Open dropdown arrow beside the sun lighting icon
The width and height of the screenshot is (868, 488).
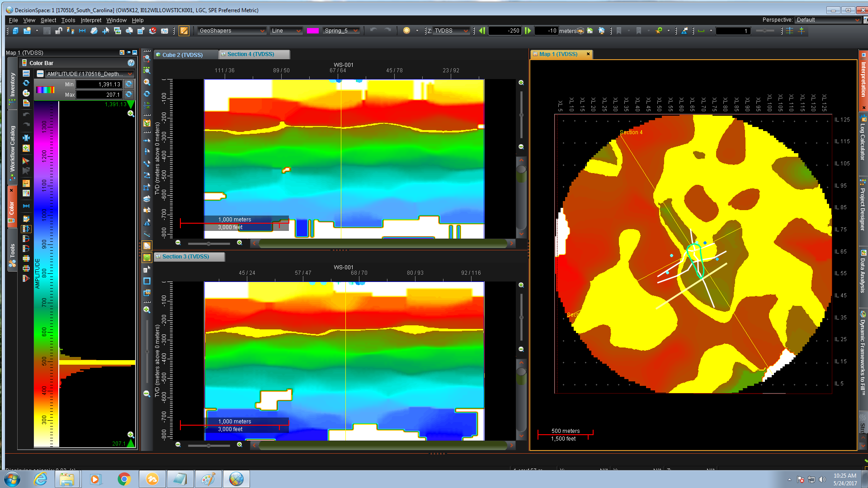[x=417, y=31]
